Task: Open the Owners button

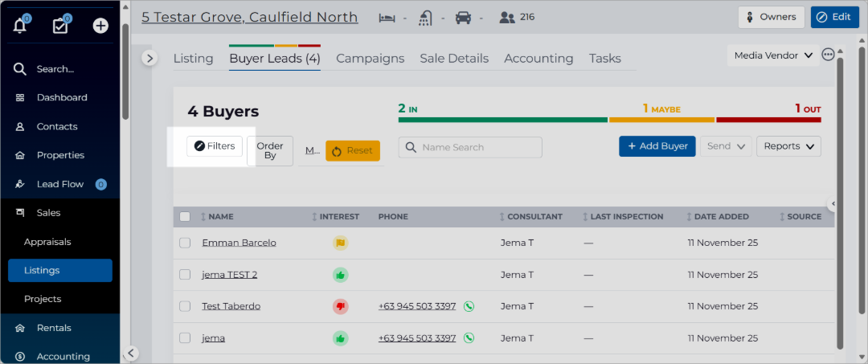Action: point(771,17)
